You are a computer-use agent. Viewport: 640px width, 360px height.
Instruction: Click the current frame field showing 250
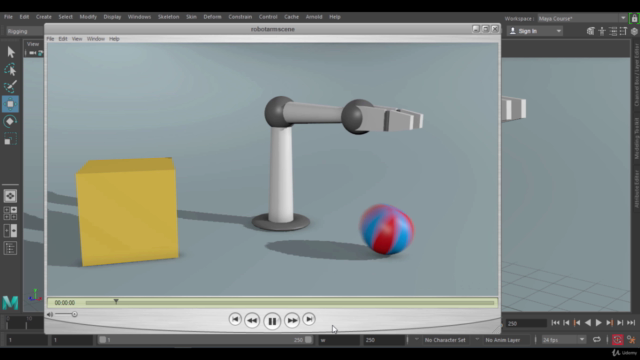click(x=527, y=323)
